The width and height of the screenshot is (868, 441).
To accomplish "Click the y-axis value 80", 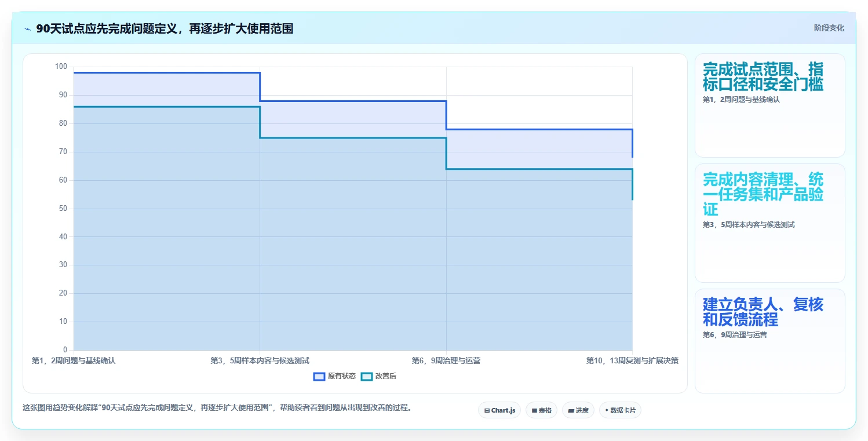I will [x=63, y=123].
